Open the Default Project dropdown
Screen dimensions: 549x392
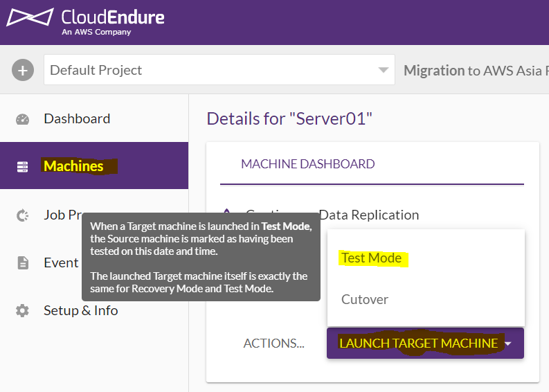pos(219,70)
